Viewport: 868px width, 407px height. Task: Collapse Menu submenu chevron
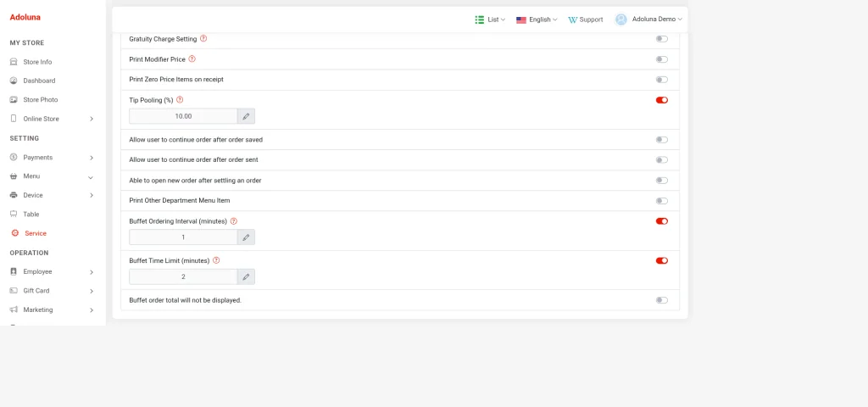click(x=91, y=178)
